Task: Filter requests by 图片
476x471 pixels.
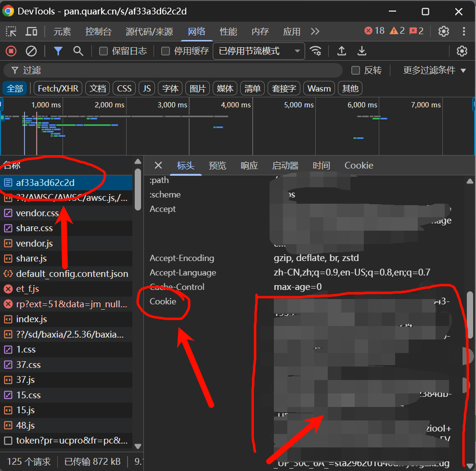Action: 198,88
